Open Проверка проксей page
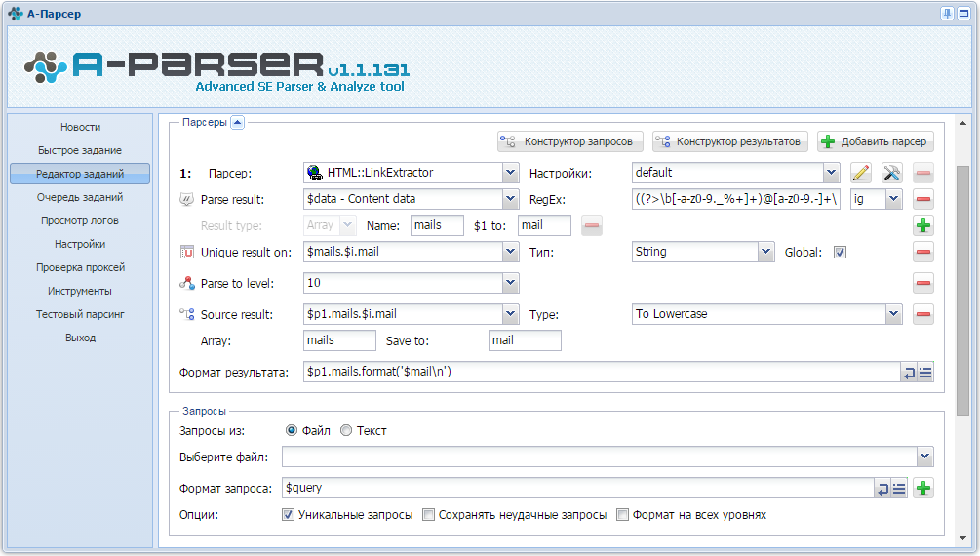This screenshot has width=980, height=556. 80,267
